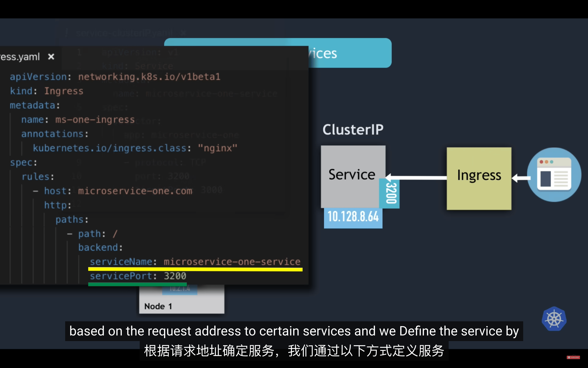The height and width of the screenshot is (368, 588).
Task: Click the 'serviceName' key
Action: coord(121,262)
